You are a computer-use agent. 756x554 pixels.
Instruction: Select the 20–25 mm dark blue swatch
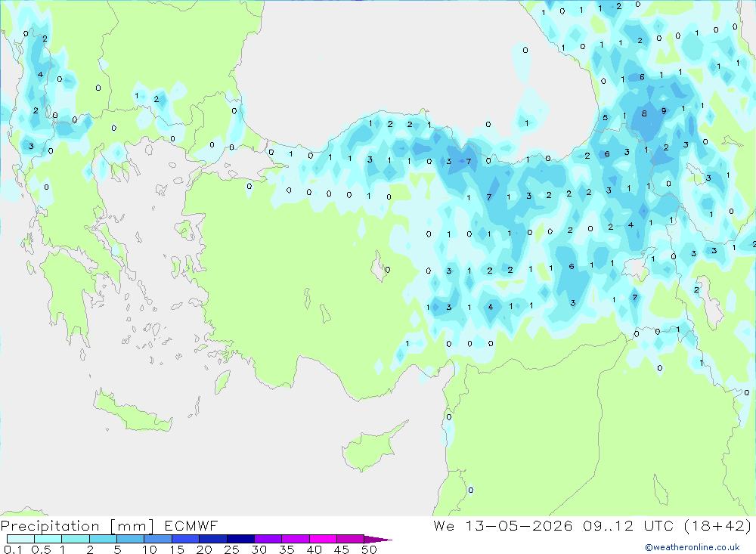tap(212, 539)
